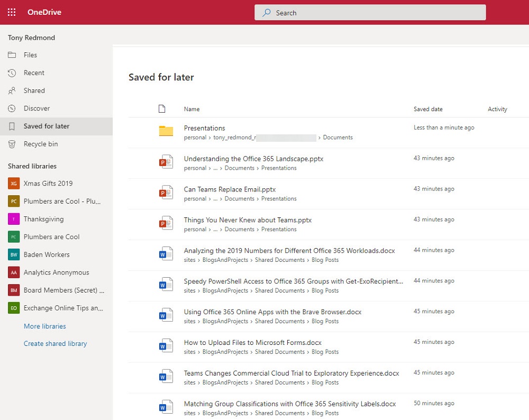Viewport: 529px width, 420px height.
Task: Click the Analytics Anonymous AA icon
Action: click(14, 272)
